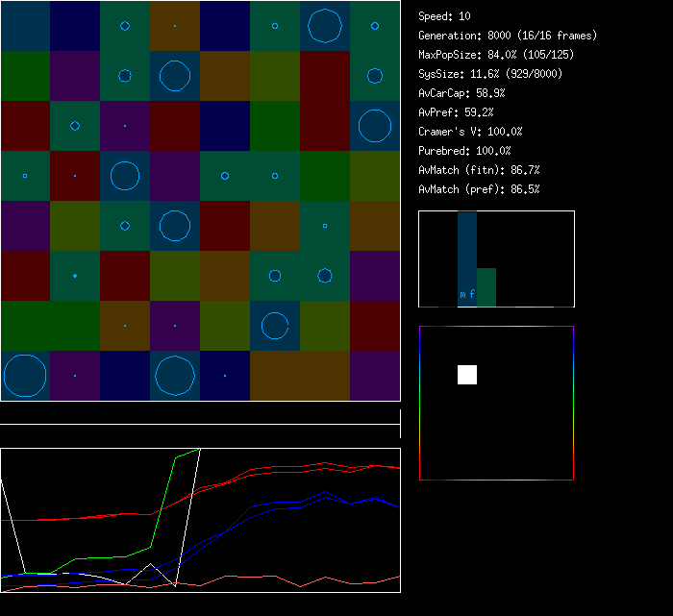
Task: Click the open-ended circle in the second-to-bottom row
Action: click(275, 326)
